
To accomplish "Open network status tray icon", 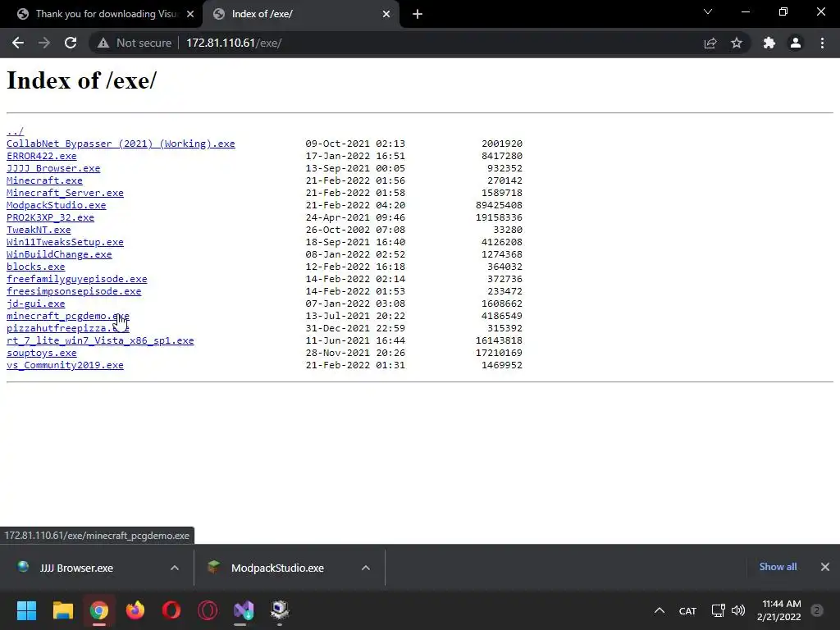I will pyautogui.click(x=718, y=610).
